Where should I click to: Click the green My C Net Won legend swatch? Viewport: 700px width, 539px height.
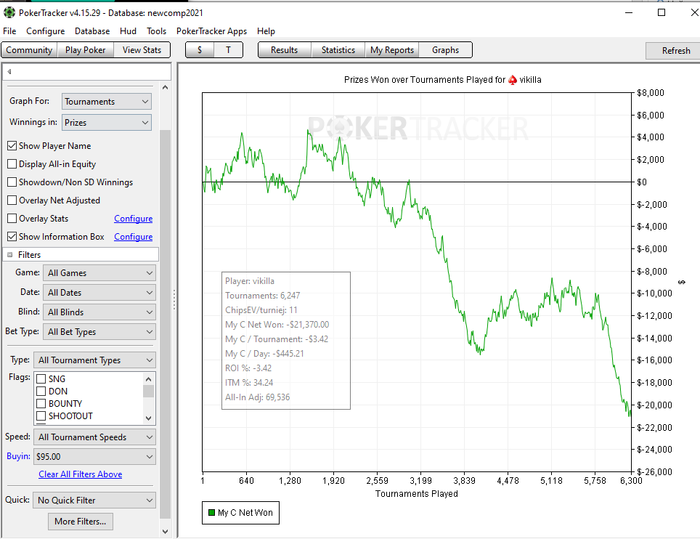click(212, 512)
